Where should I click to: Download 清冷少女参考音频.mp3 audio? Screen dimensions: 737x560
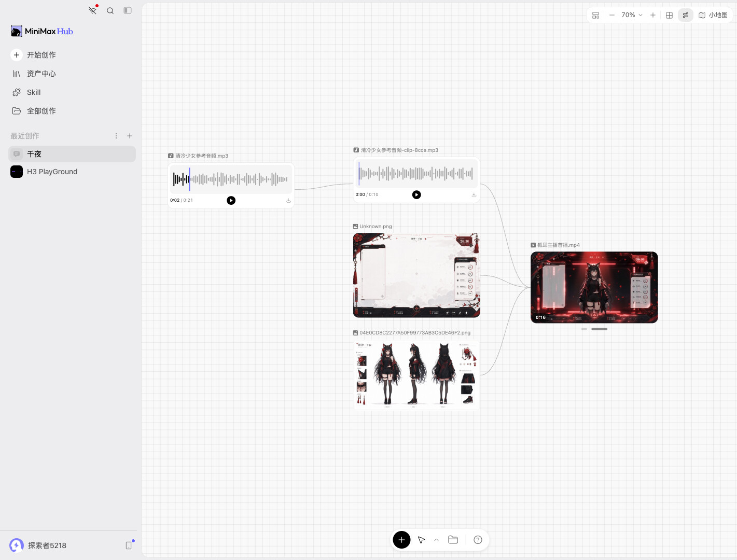[x=289, y=201]
